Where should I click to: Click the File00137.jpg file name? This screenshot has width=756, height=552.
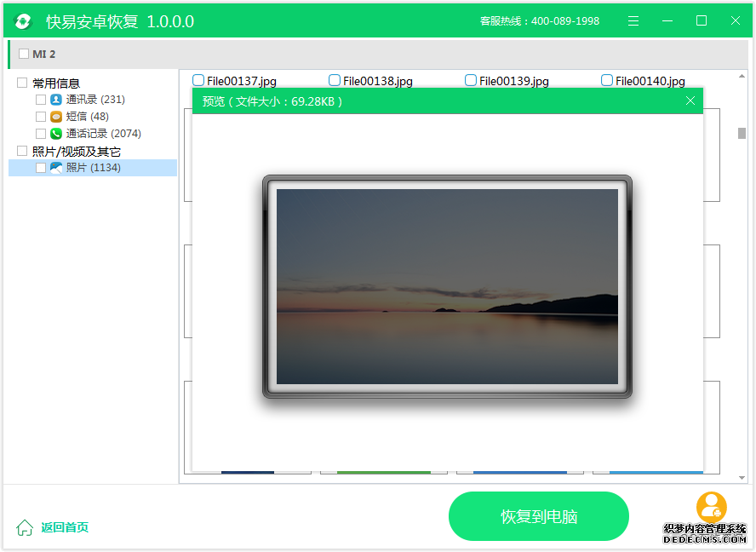[242, 81]
